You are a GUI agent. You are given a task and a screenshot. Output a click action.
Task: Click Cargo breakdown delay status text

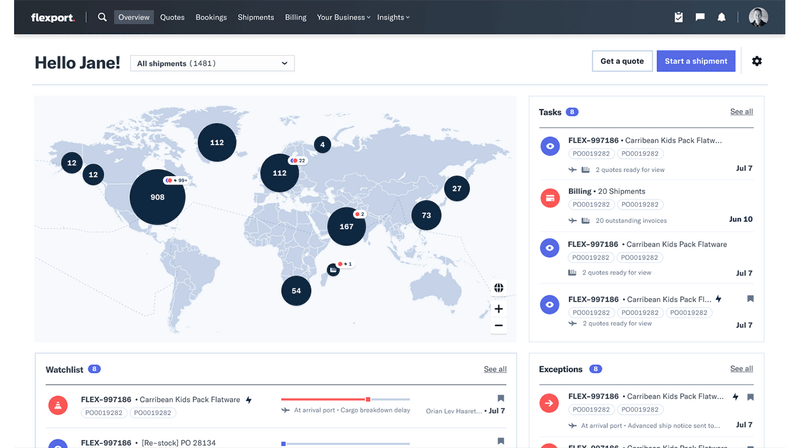pos(375,410)
